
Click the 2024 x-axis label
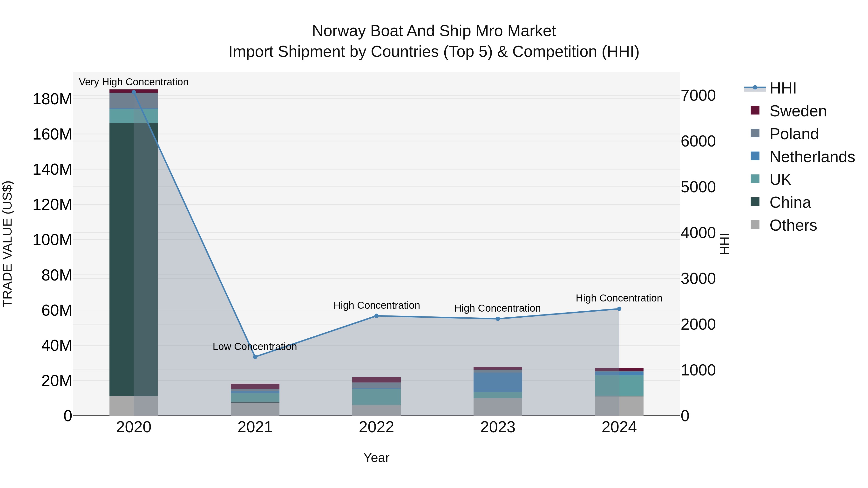[619, 427]
